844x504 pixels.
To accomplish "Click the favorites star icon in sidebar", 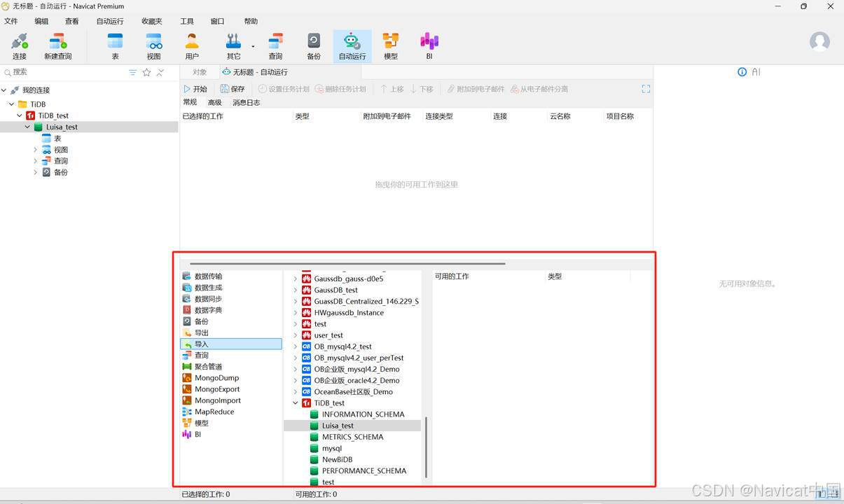I will [146, 72].
